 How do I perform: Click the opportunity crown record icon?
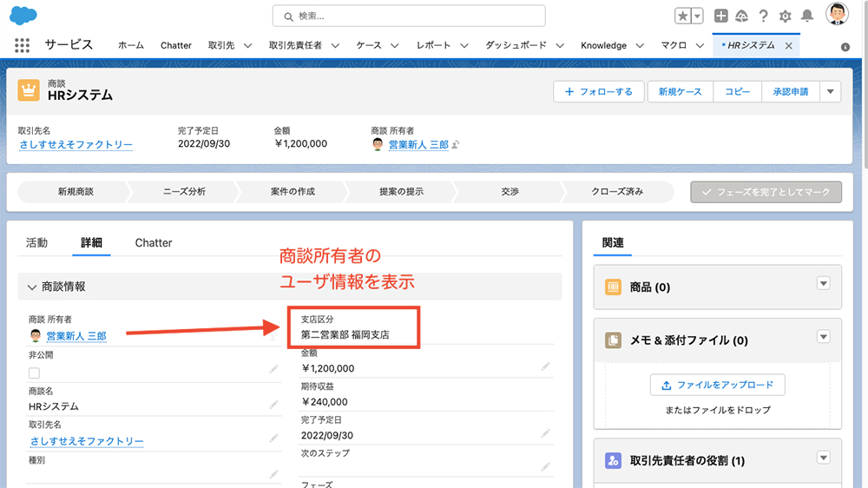tap(29, 90)
